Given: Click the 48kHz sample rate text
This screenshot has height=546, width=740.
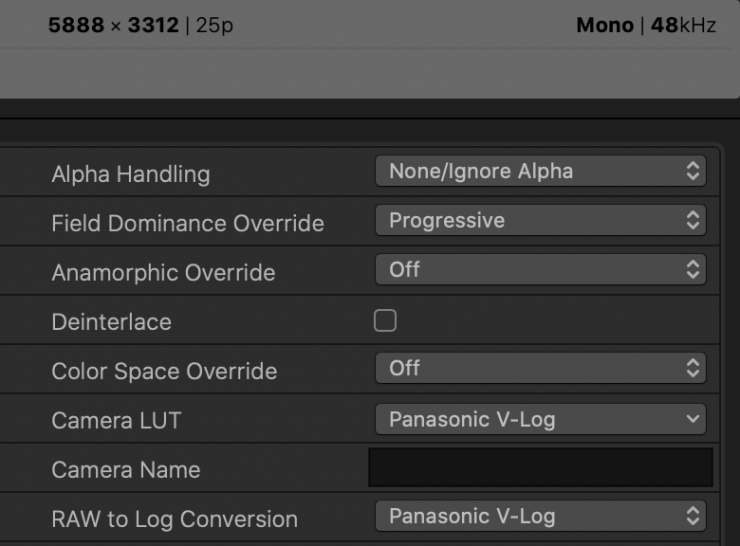Looking at the screenshot, I should coord(684,25).
